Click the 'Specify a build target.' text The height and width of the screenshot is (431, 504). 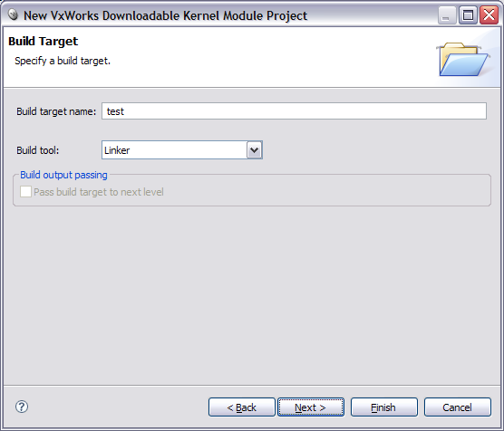(x=63, y=61)
